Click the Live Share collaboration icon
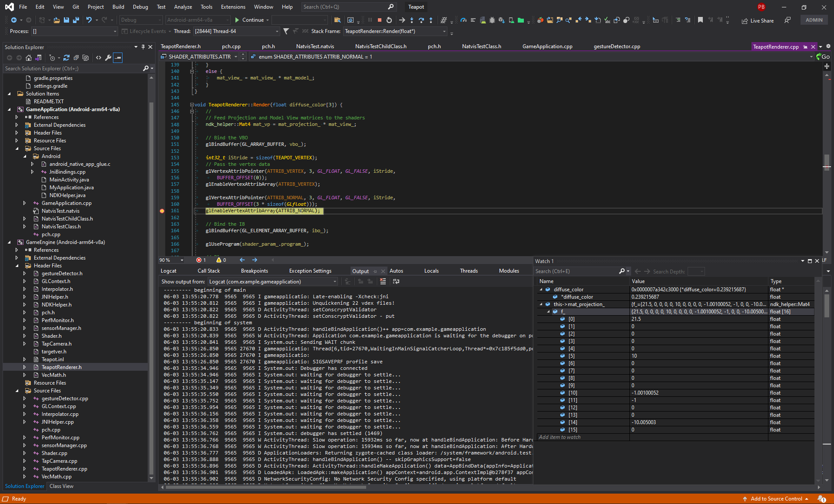 [x=743, y=20]
